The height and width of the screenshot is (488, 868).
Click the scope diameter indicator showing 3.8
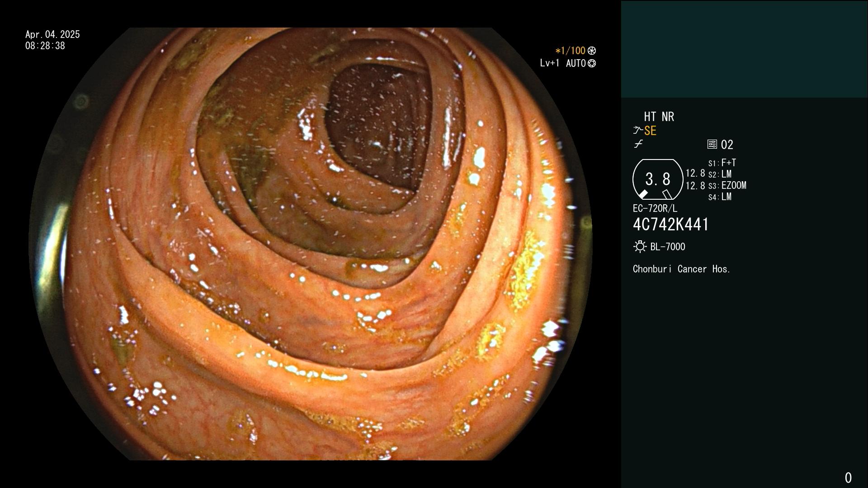pos(658,179)
